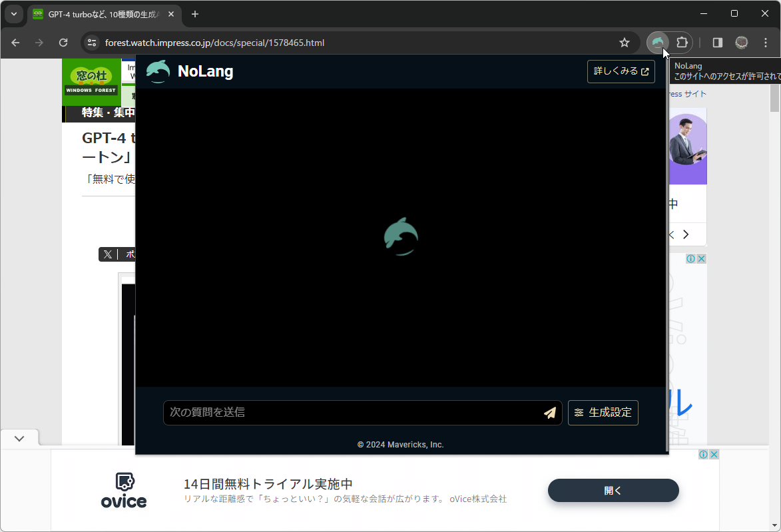Click the Chrome profile avatar
The width and height of the screenshot is (781, 532).
click(x=741, y=42)
